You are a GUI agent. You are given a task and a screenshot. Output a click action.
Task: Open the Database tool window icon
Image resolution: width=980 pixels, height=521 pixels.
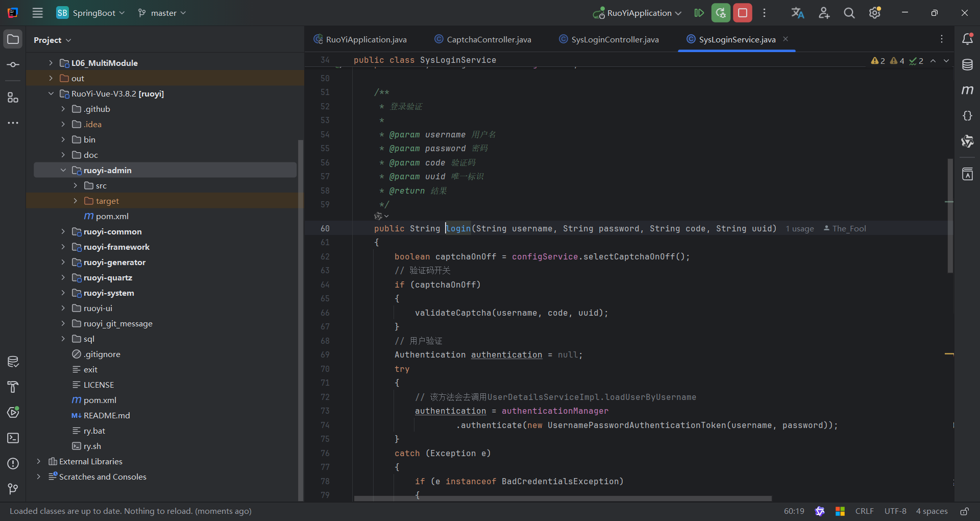click(967, 65)
